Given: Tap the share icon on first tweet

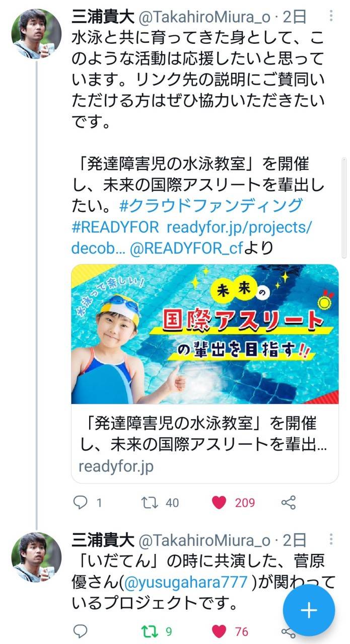Looking at the screenshot, I should click(288, 502).
